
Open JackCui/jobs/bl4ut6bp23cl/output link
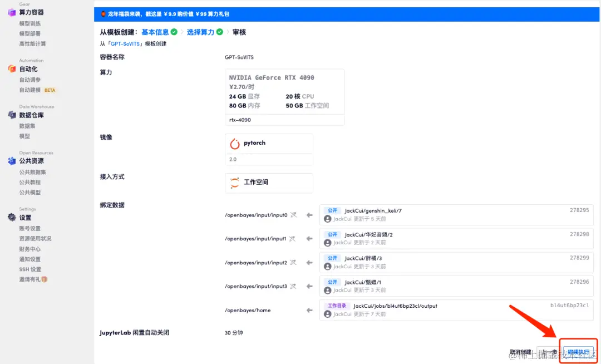pos(395,306)
